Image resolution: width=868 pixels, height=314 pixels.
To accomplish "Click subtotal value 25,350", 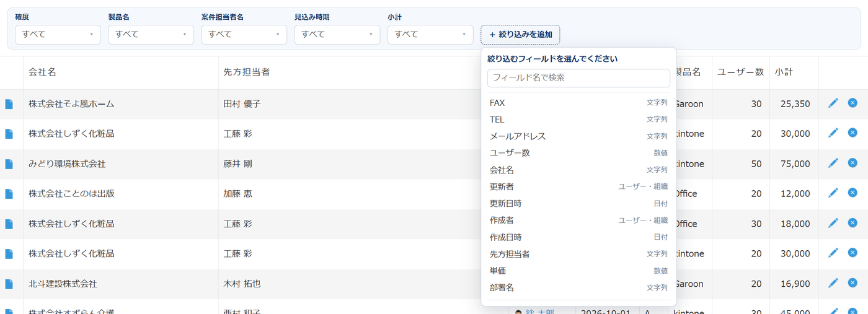I will tap(795, 104).
